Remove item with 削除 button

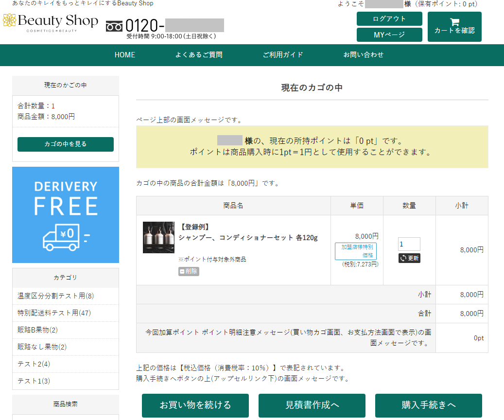point(189,271)
